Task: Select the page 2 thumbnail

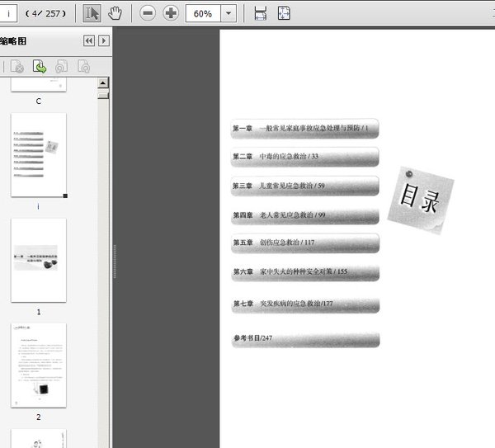Action: (39, 365)
